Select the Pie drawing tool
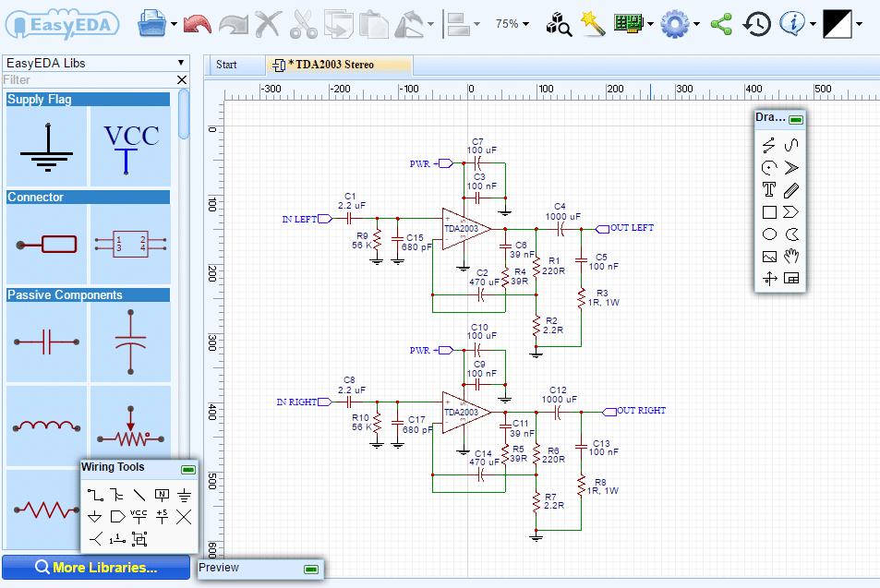Image resolution: width=880 pixels, height=588 pixels. coord(791,234)
